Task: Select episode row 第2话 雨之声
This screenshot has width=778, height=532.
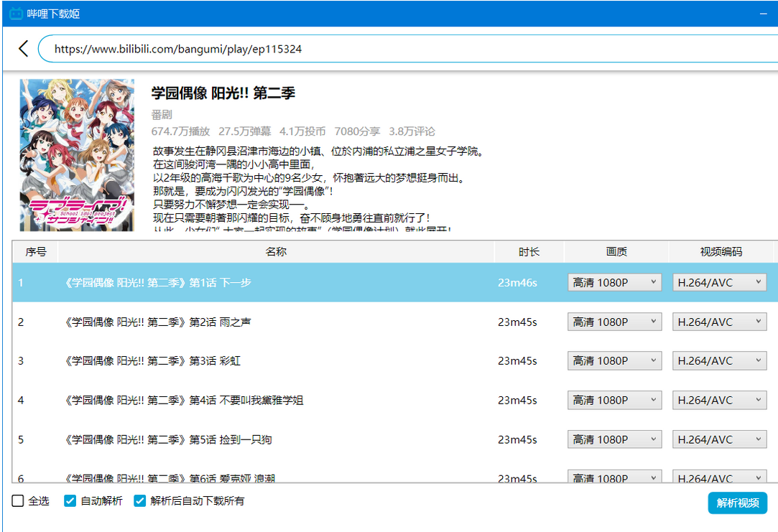Action: (395, 322)
